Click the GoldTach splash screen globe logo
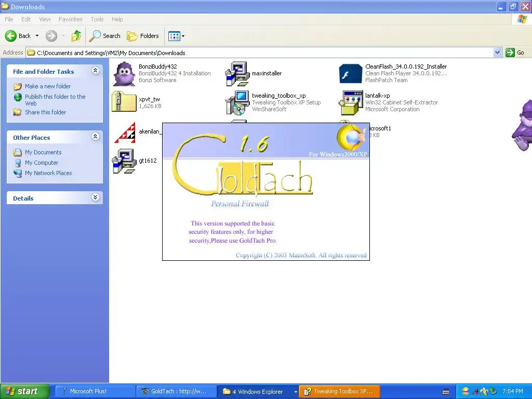The image size is (532, 399). pos(351,137)
